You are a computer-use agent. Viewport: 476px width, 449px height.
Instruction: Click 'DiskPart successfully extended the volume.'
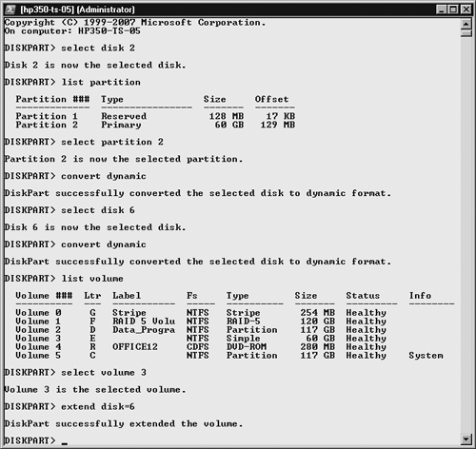pos(124,424)
